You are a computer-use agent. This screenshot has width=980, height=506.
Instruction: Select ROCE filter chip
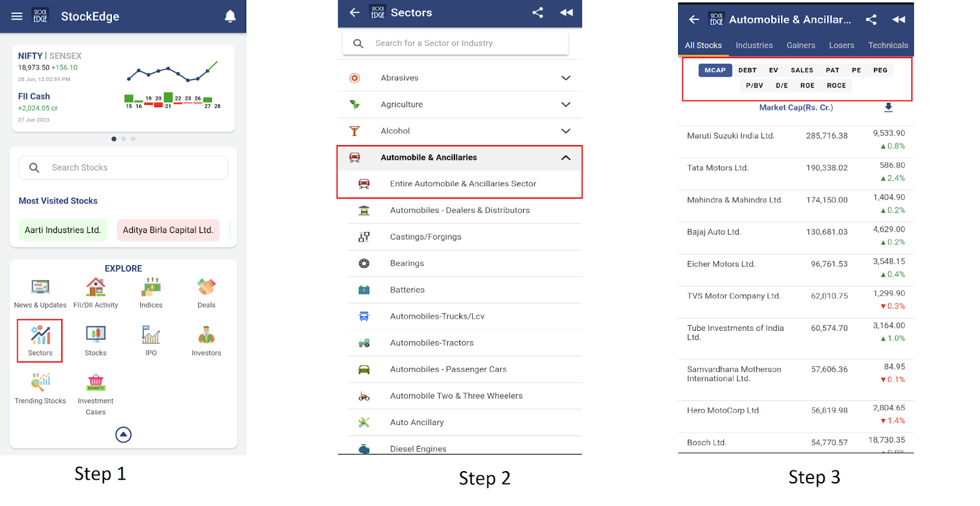[836, 85]
